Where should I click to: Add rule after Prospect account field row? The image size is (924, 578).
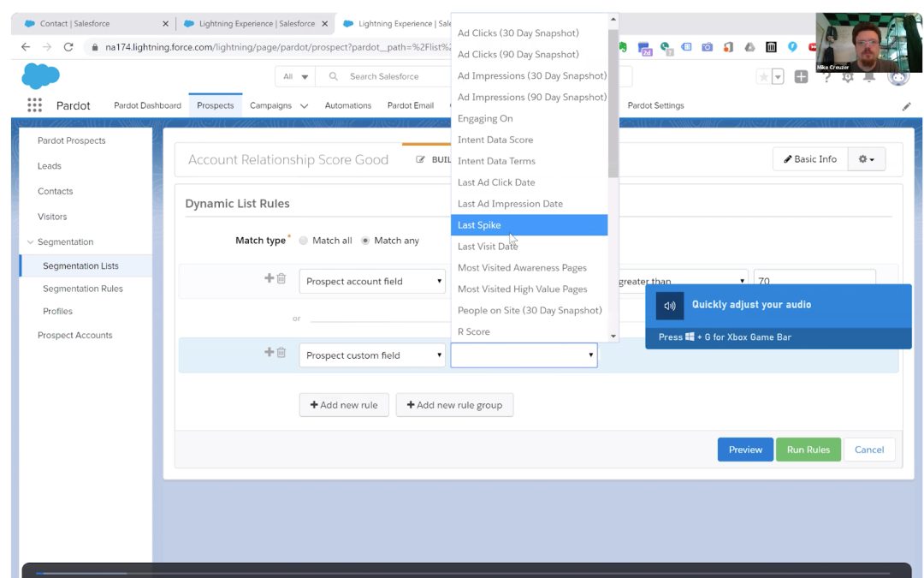coord(269,277)
